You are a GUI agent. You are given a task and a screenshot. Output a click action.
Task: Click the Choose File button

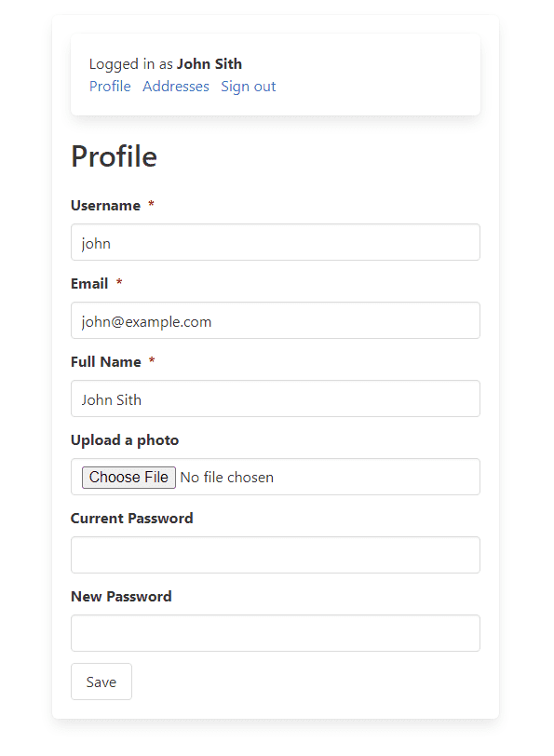[x=128, y=477]
